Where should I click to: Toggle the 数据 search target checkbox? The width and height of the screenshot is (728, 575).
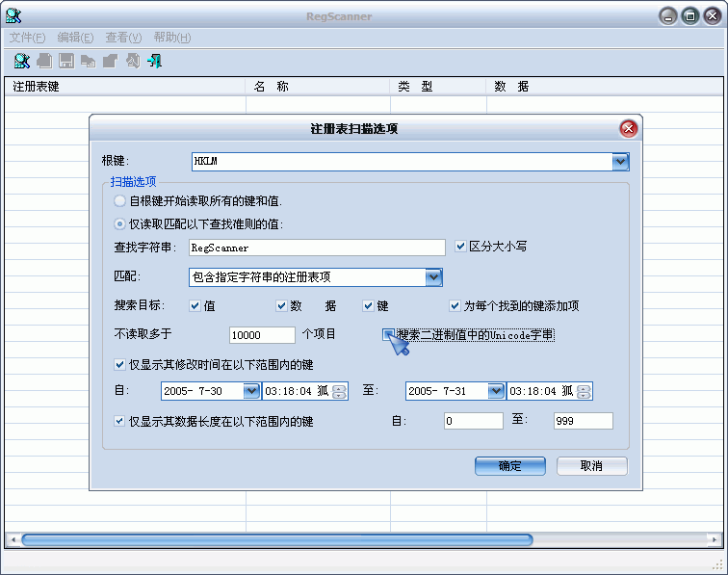(281, 305)
